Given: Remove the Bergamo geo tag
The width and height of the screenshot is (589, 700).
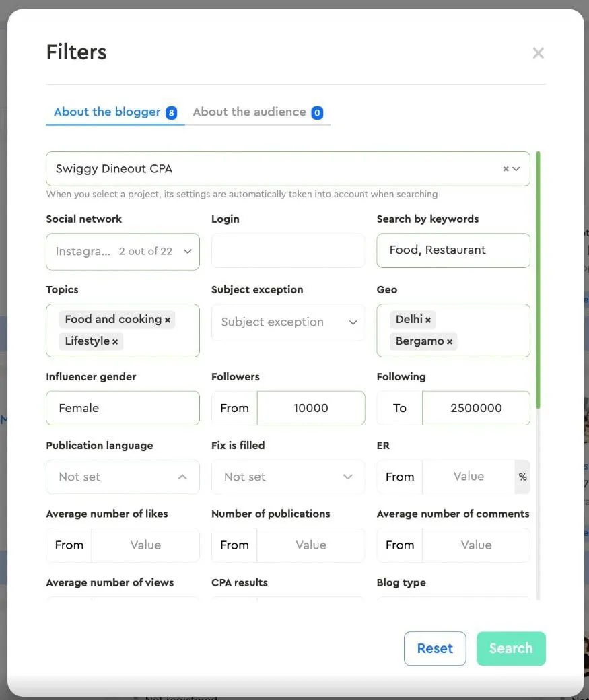Looking at the screenshot, I should [450, 341].
